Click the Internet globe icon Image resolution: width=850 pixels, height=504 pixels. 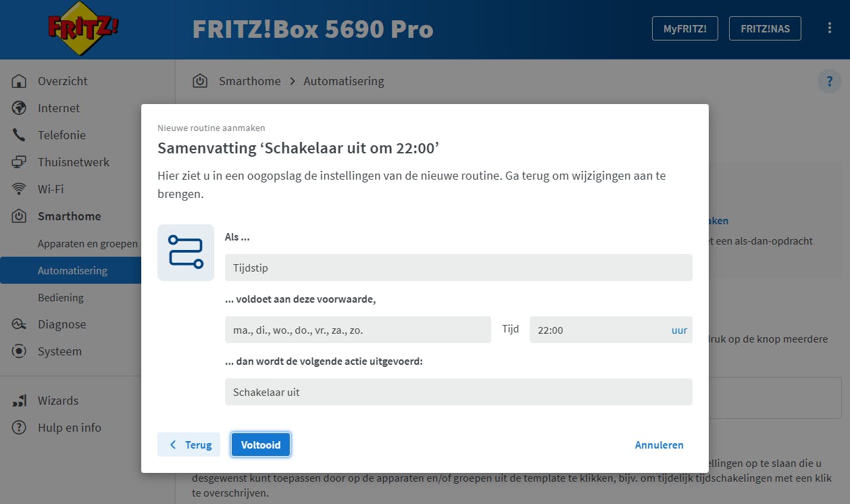click(19, 108)
